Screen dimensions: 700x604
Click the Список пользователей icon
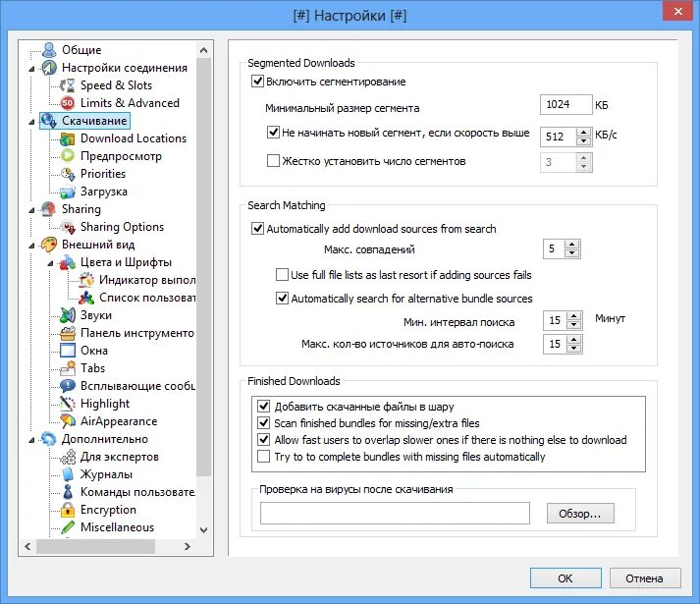pyautogui.click(x=86, y=298)
